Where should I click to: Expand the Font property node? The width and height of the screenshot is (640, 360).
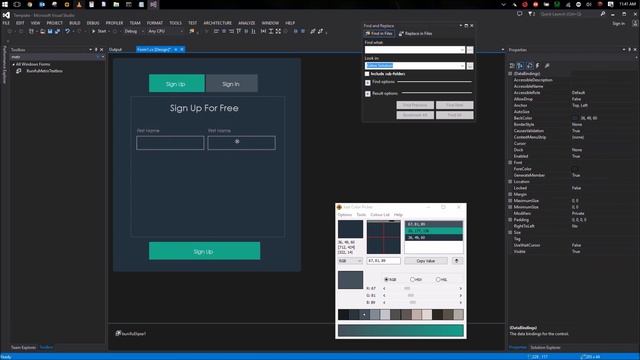(x=510, y=162)
